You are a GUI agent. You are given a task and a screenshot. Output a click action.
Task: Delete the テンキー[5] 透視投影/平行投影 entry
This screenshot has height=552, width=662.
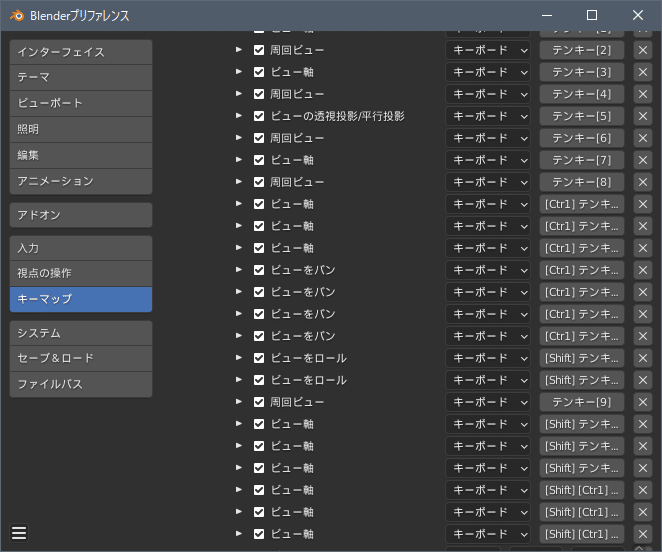coord(643,116)
